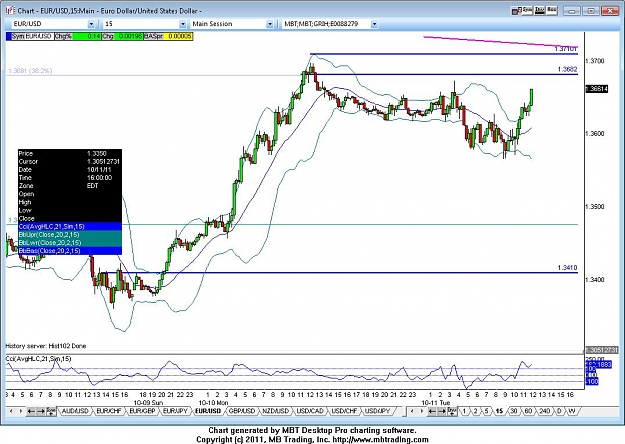This screenshot has width=625, height=444.
Task: Click the Cursor 1.30512731 row in data box
Action: pos(70,161)
